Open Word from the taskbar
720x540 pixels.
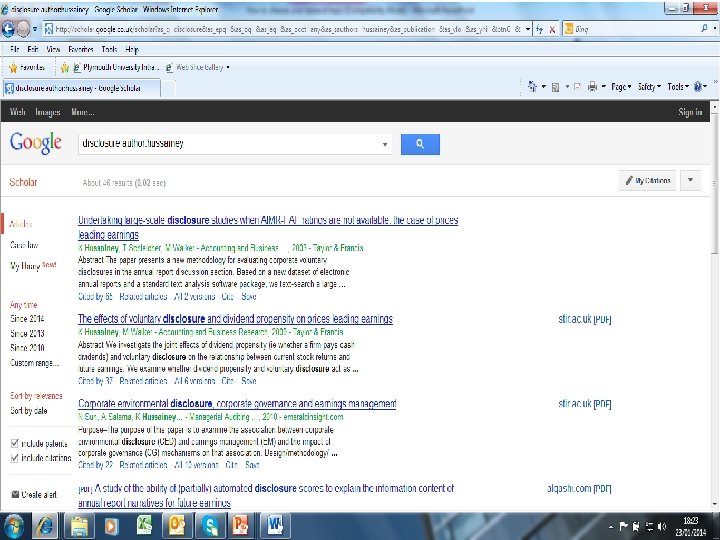(276, 526)
